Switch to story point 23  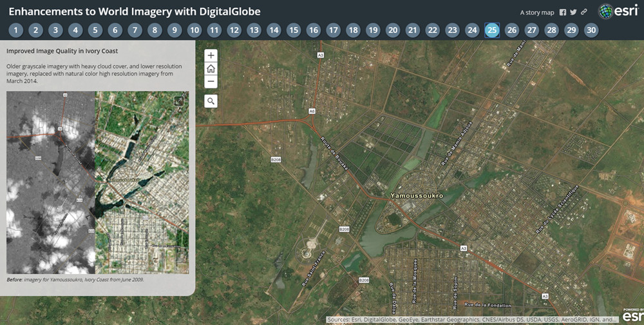click(x=453, y=30)
